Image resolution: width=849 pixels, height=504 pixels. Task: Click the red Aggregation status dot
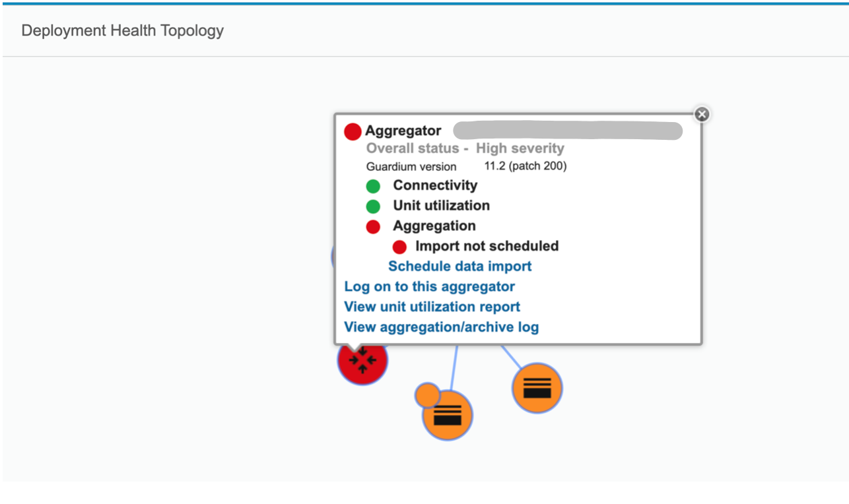374,227
